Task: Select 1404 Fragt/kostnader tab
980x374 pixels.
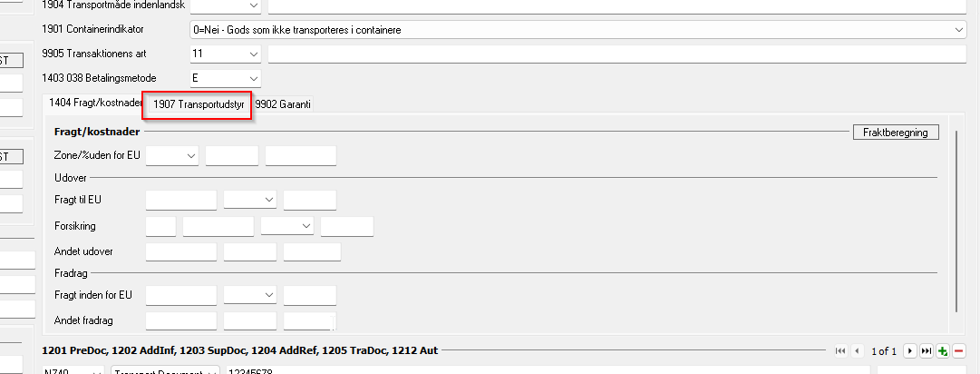Action: click(x=94, y=104)
